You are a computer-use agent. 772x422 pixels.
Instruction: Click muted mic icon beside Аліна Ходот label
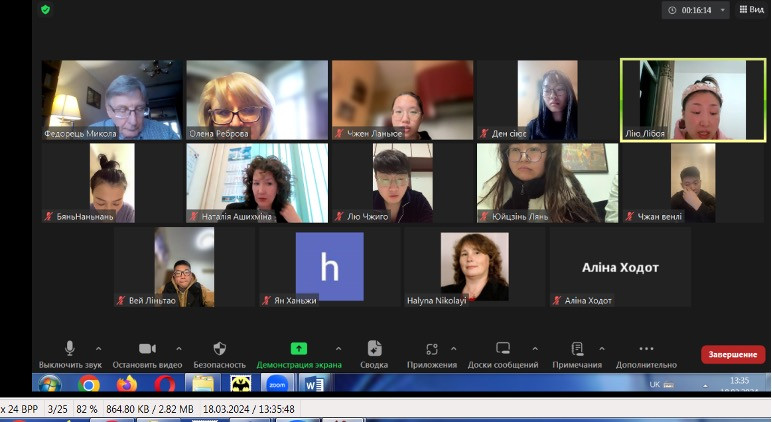tap(557, 300)
